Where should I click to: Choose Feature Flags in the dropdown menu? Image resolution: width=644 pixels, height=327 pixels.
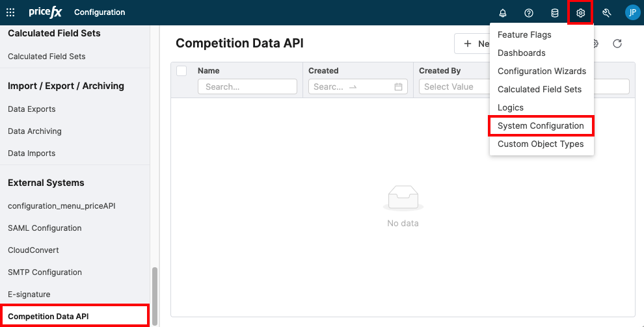coord(524,34)
